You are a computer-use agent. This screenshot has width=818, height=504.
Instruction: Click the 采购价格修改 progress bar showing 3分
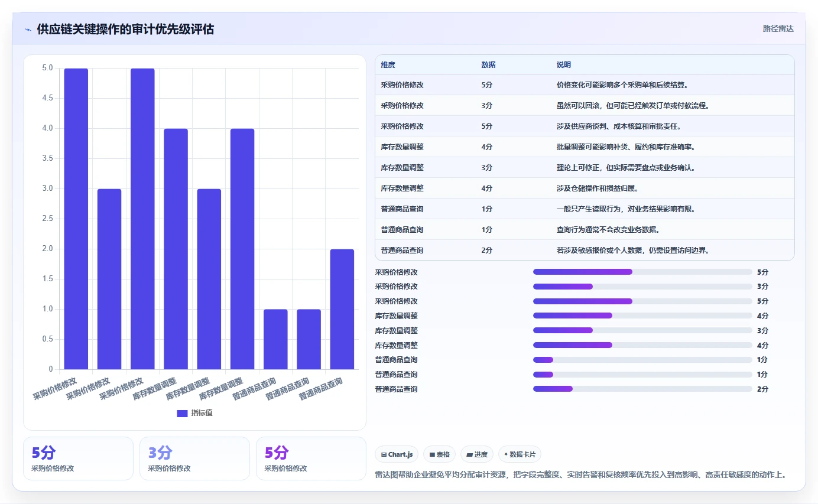(x=642, y=287)
